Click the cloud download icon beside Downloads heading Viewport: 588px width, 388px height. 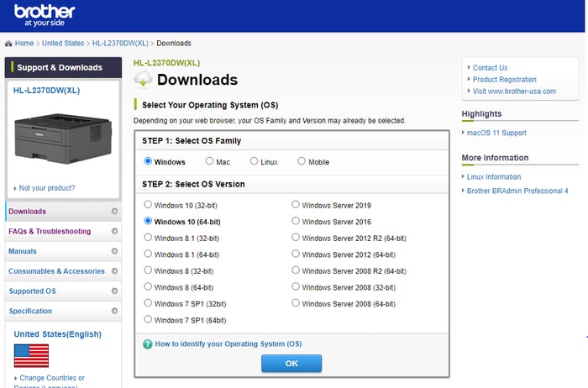click(x=143, y=79)
